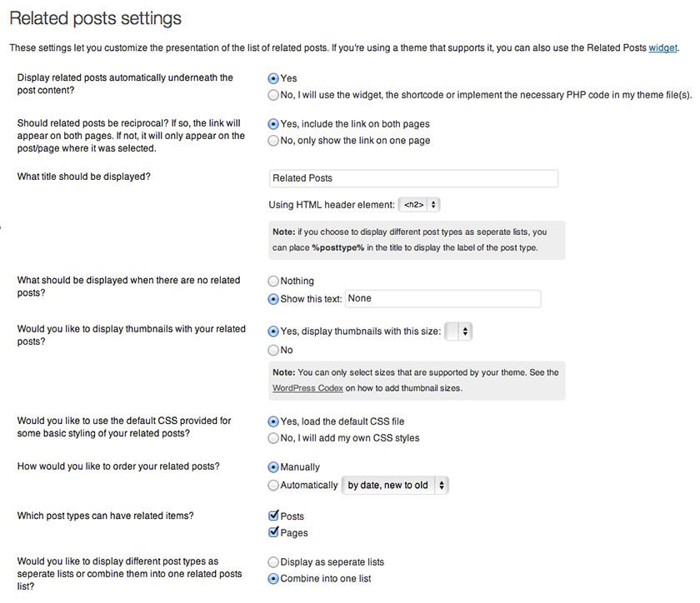Viewport: 700px width, 603px height.
Task: Select the 'Nothing' radio option
Action: click(x=273, y=282)
